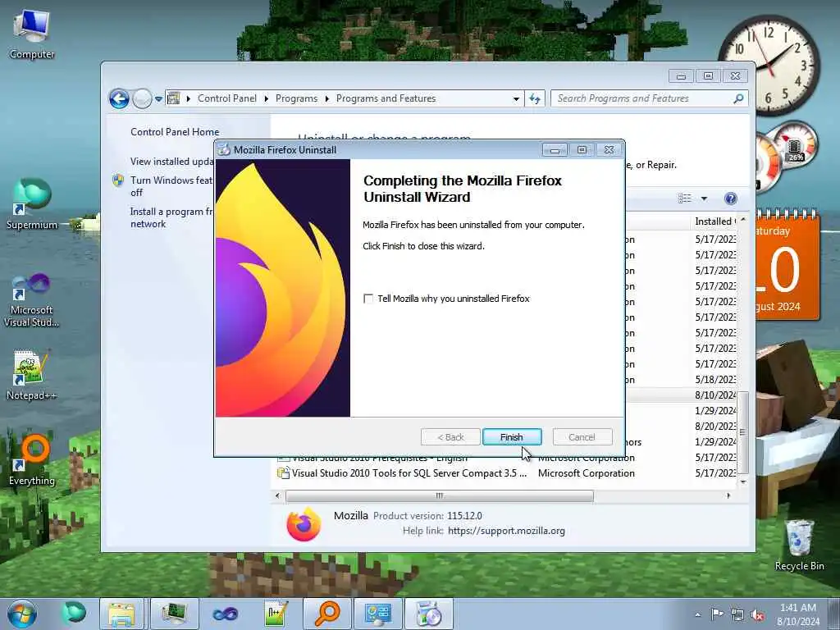This screenshot has height=630, width=840.
Task: Click the Control Panel back arrow
Action: pyautogui.click(x=119, y=98)
